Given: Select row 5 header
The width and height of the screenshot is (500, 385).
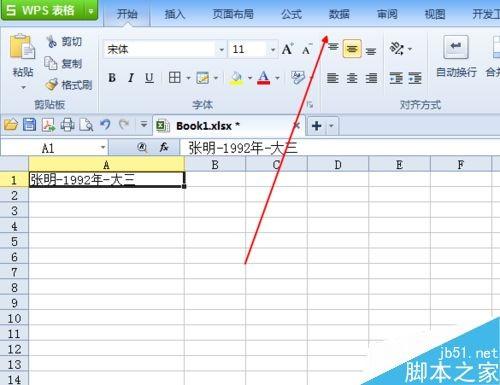Looking at the screenshot, I should click(x=14, y=241).
